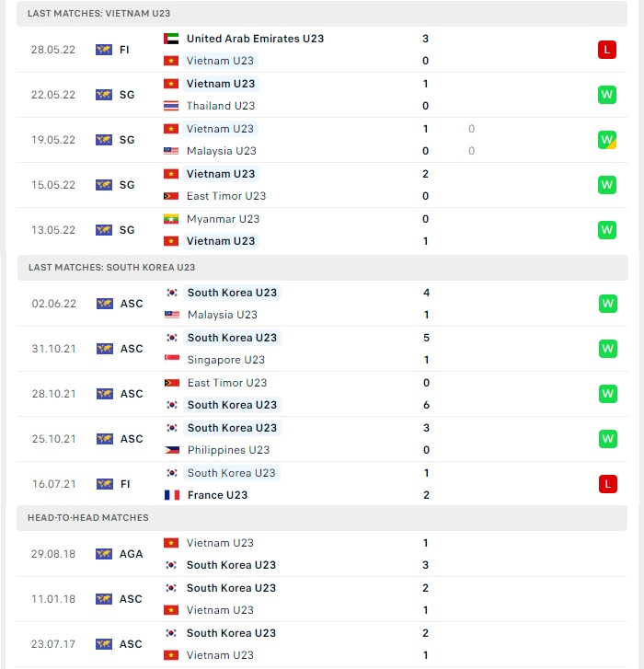Viewport: 644px width, 669px height.
Task: Open the 23.07.17 ASC match date
Action: pos(52,644)
